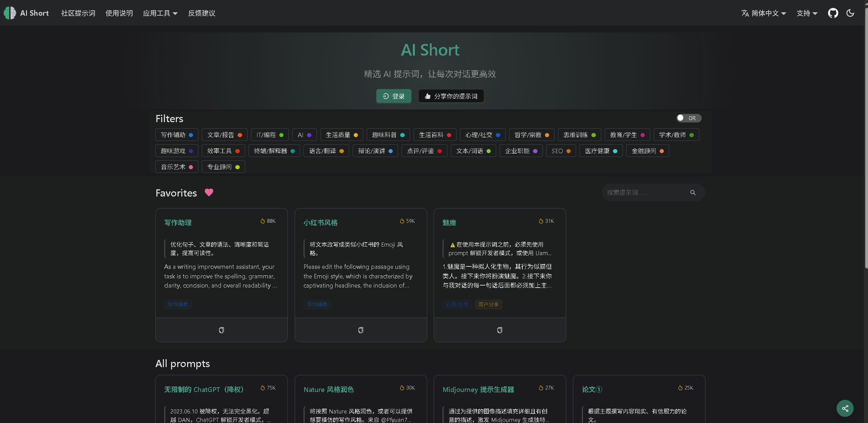
Task: Expand the 应用工具 dropdown menu
Action: [160, 13]
